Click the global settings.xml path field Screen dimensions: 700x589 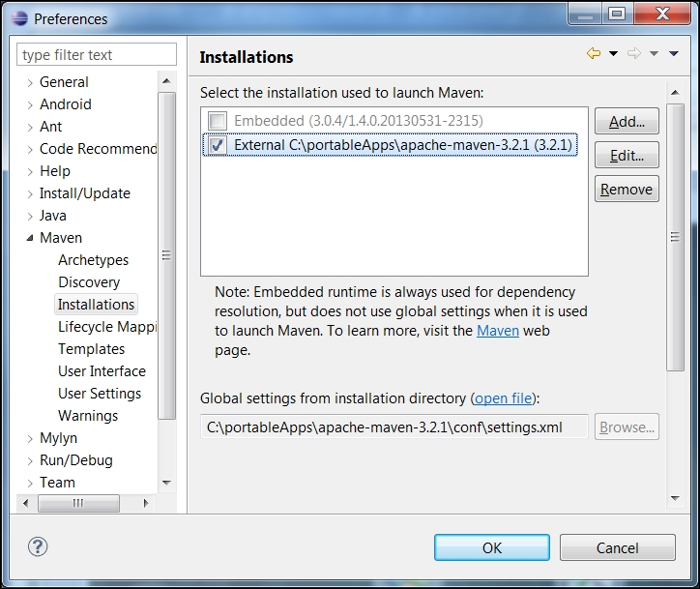point(394,427)
